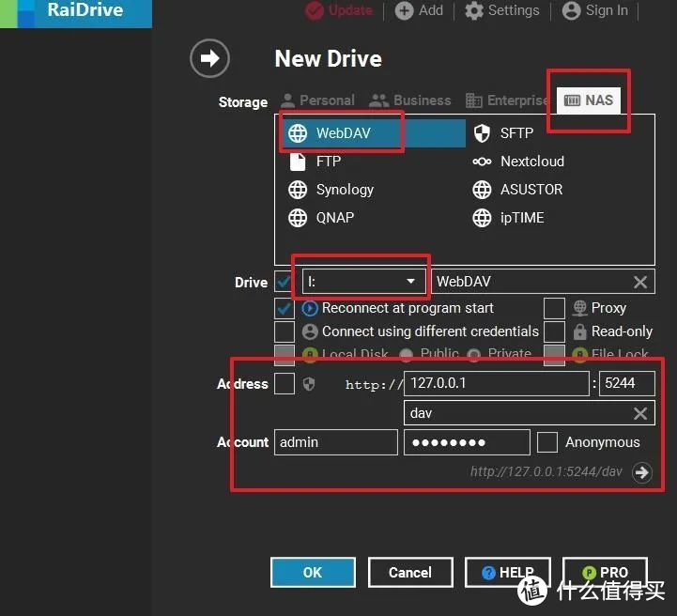Image resolution: width=677 pixels, height=616 pixels.
Task: Choose ASUSTOR storage type
Action: click(517, 190)
